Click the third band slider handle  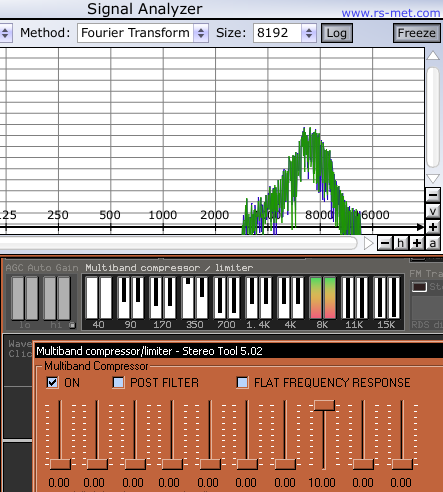135,464
